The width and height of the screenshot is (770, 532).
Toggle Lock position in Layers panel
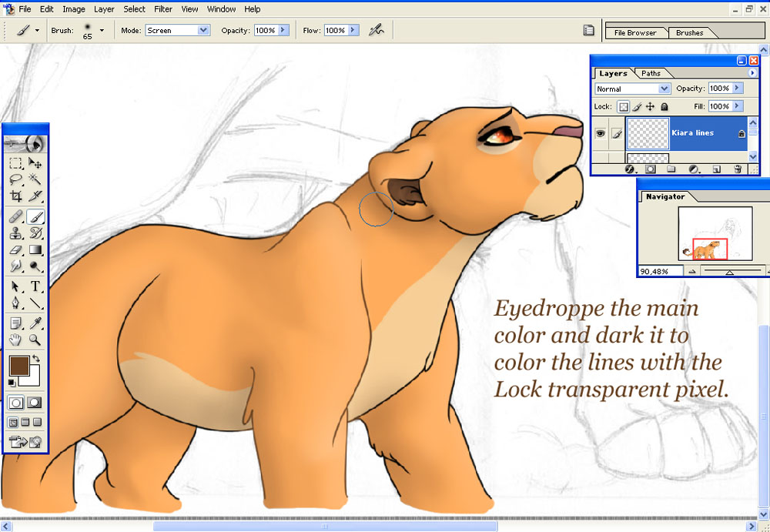pos(650,106)
